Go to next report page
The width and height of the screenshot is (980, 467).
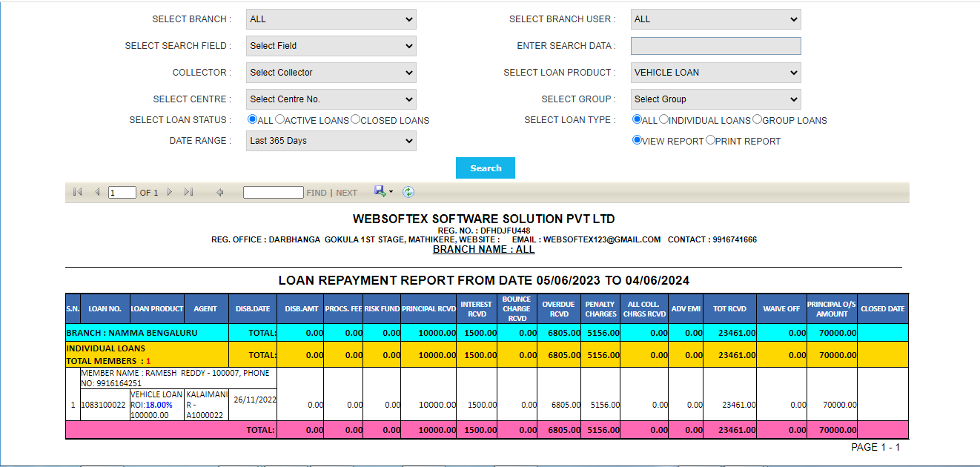point(170,192)
